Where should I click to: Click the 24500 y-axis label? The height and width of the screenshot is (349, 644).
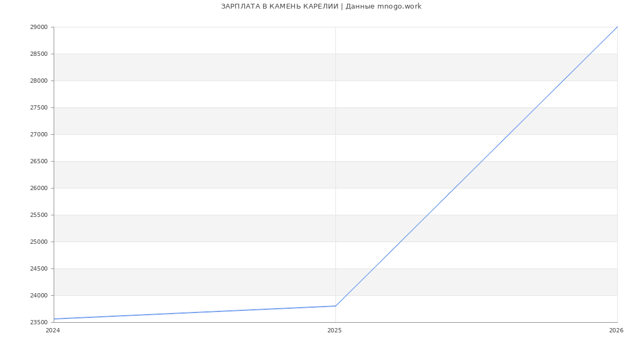[39, 269]
